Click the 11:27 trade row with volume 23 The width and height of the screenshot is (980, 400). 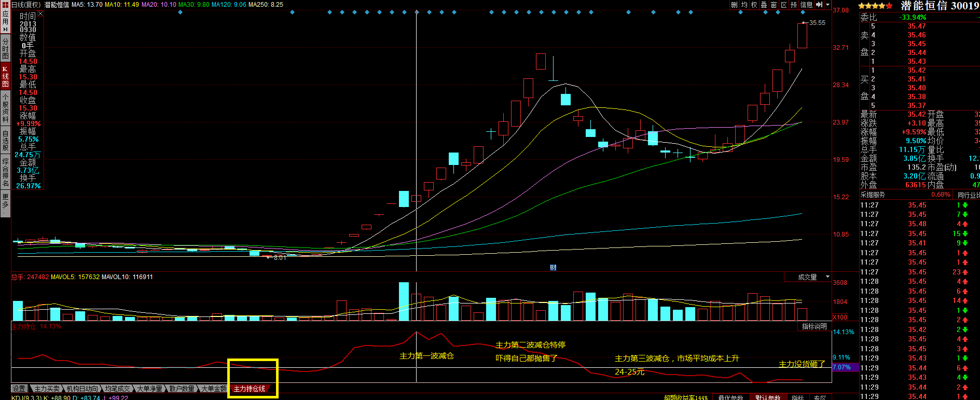tap(914, 272)
